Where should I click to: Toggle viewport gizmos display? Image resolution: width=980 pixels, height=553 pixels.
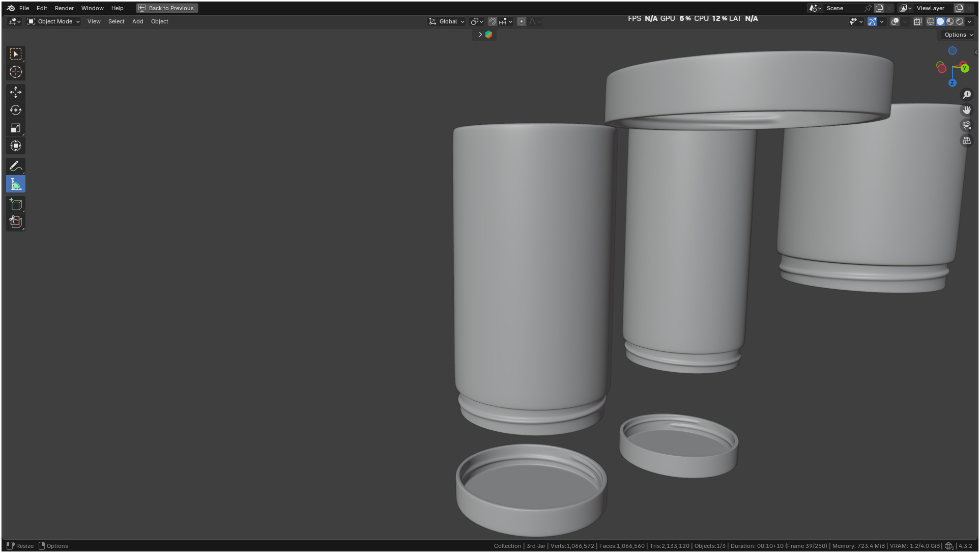(872, 21)
